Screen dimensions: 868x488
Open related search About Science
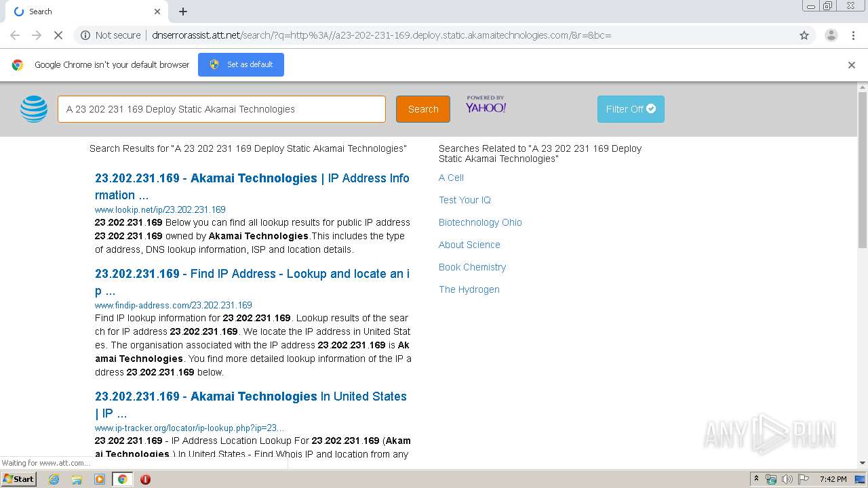click(469, 245)
